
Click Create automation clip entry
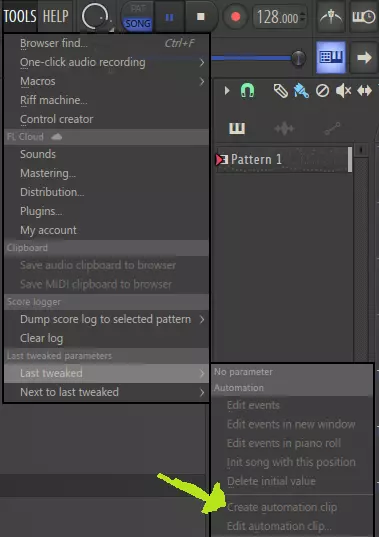click(x=292, y=508)
